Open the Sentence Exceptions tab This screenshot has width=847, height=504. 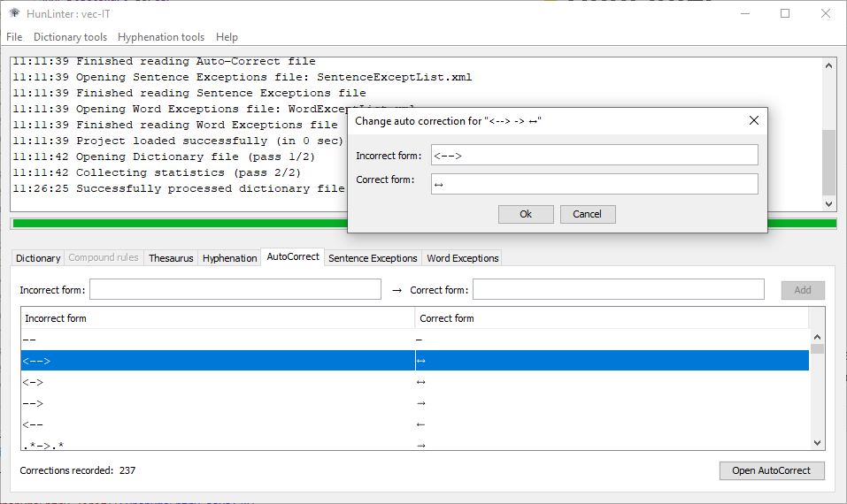(x=373, y=258)
